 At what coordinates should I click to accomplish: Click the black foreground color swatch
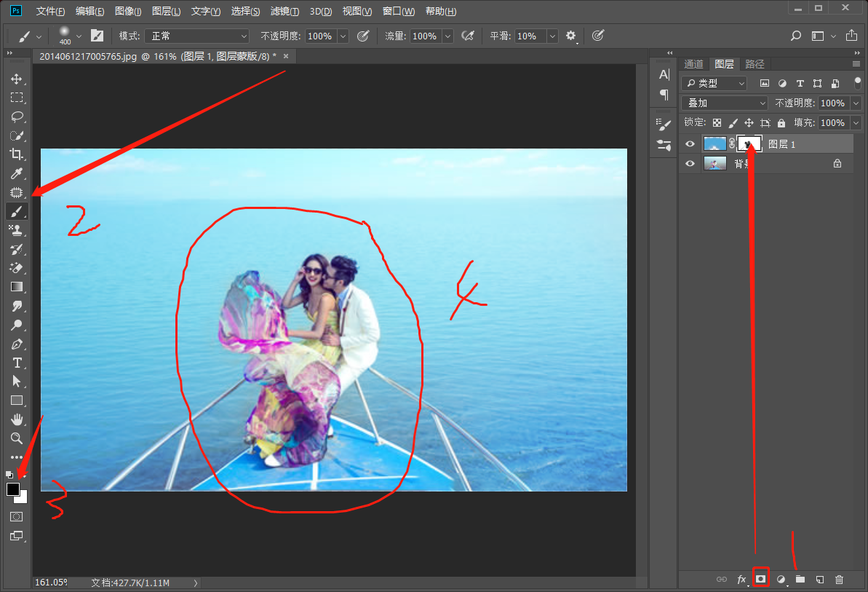pyautogui.click(x=13, y=489)
